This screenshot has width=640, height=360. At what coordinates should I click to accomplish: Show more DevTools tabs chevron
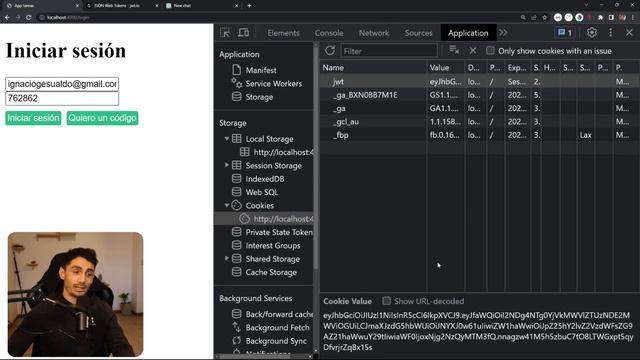pos(503,33)
